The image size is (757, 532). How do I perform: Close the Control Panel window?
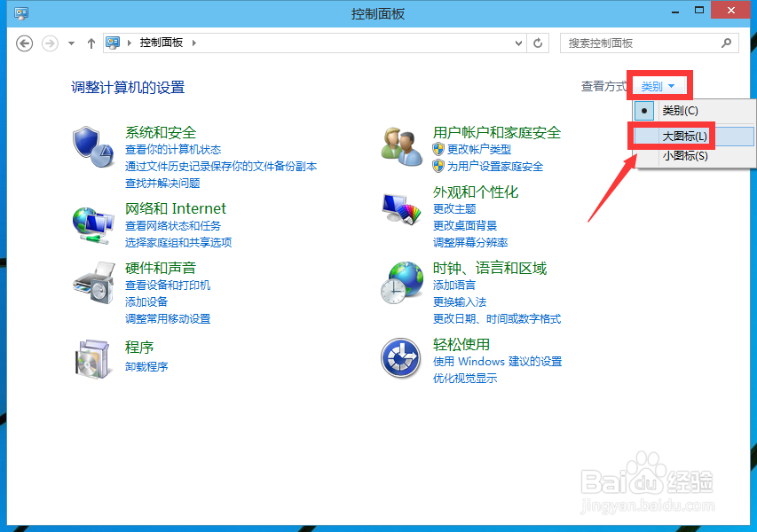(x=731, y=10)
